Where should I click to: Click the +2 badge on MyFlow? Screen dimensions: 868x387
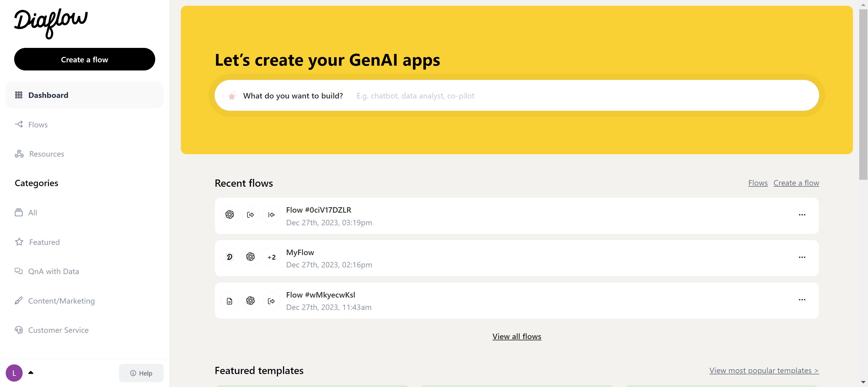(271, 257)
